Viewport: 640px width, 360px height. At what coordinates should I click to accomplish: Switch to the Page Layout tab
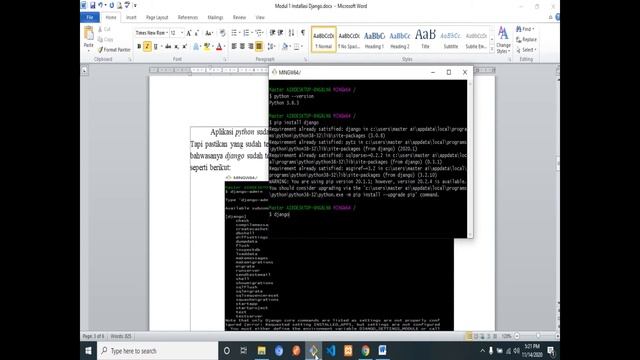pyautogui.click(x=157, y=18)
